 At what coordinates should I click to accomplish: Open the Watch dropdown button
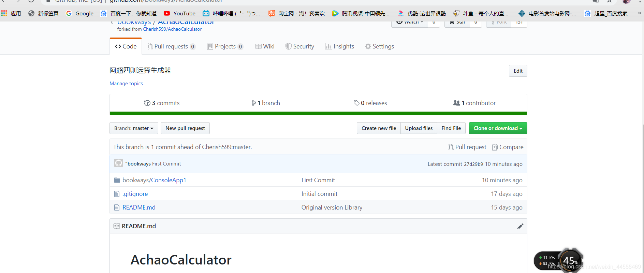pos(410,23)
